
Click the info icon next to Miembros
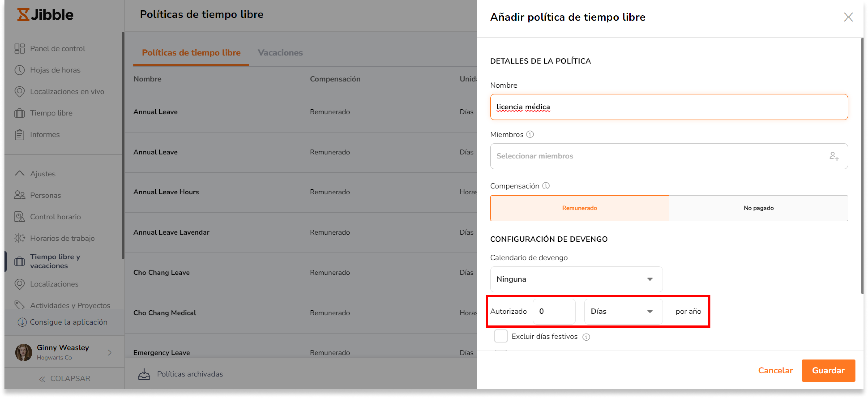point(530,135)
